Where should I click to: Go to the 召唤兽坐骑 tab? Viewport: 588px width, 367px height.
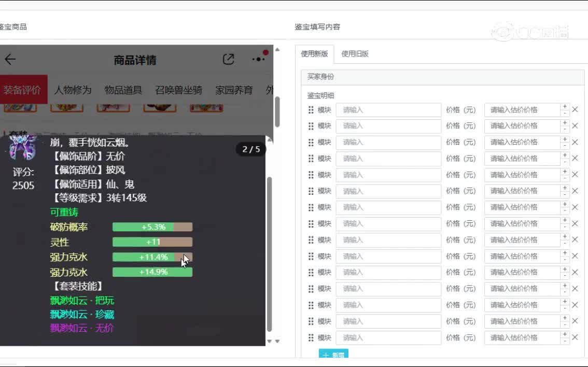tap(178, 90)
